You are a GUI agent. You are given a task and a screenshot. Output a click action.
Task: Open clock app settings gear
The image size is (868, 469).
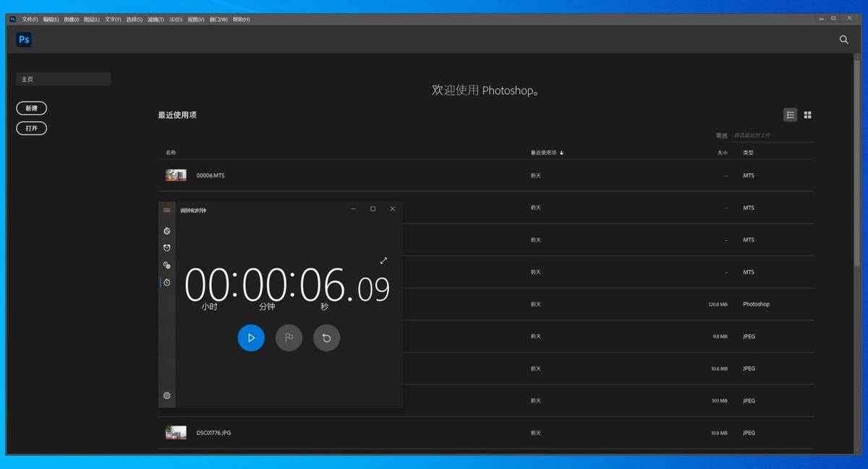167,396
